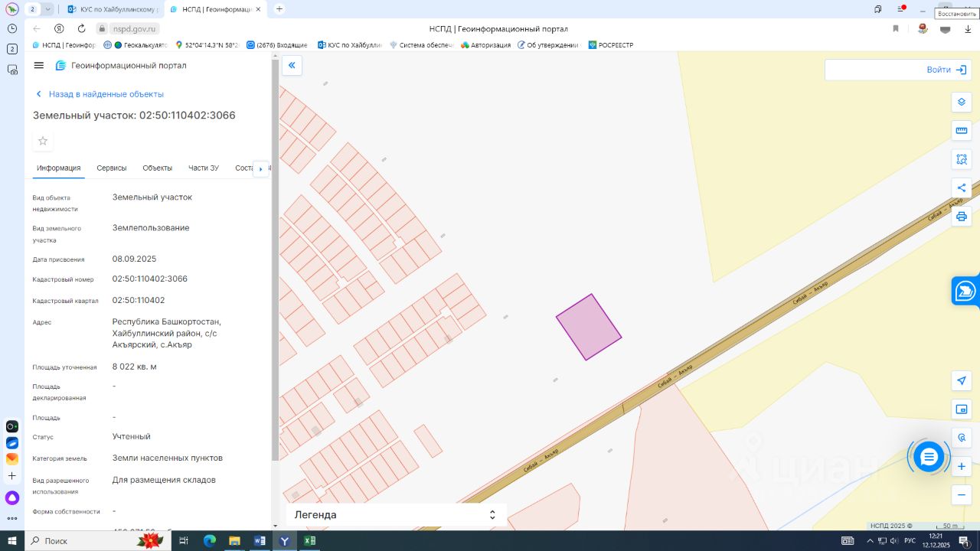Open tab group dropdown arrow
The height and width of the screenshot is (551, 980).
point(48,9)
